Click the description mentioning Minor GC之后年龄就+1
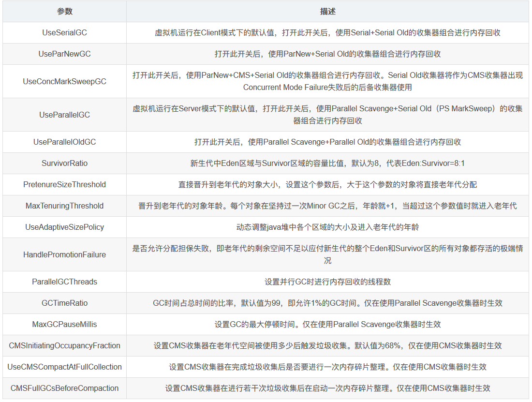The width and height of the screenshot is (532, 402). 327,206
